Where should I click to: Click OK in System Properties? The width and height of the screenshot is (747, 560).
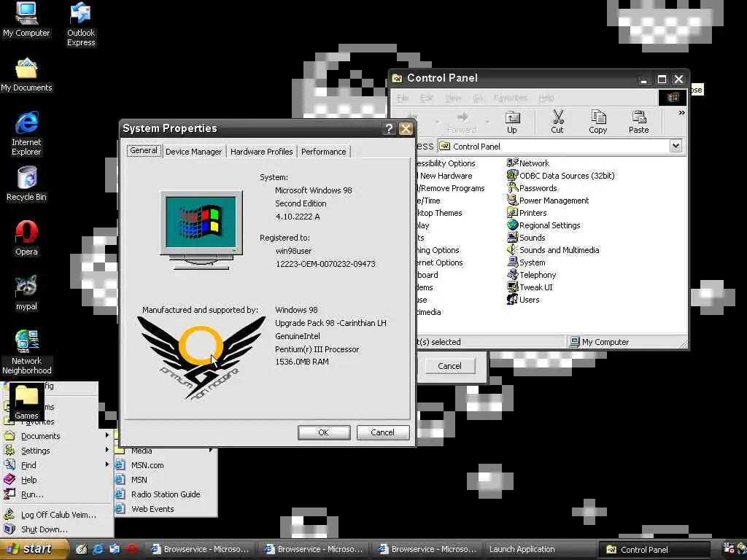point(324,432)
